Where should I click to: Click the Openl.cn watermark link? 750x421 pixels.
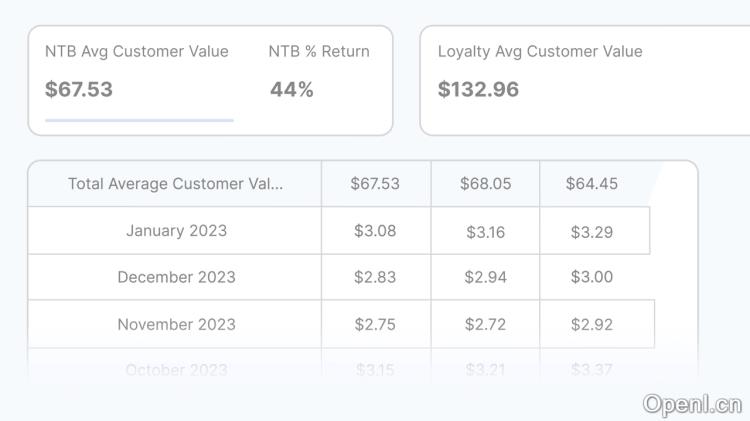(x=692, y=403)
